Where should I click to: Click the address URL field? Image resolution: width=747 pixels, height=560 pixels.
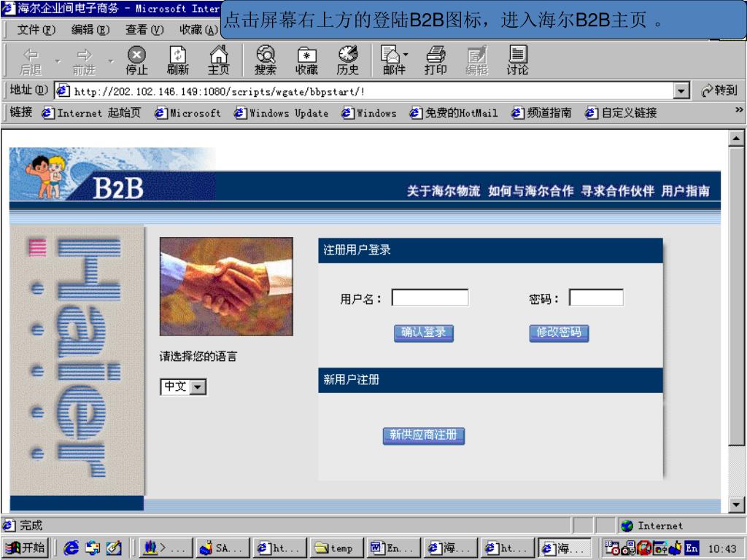pos(365,90)
